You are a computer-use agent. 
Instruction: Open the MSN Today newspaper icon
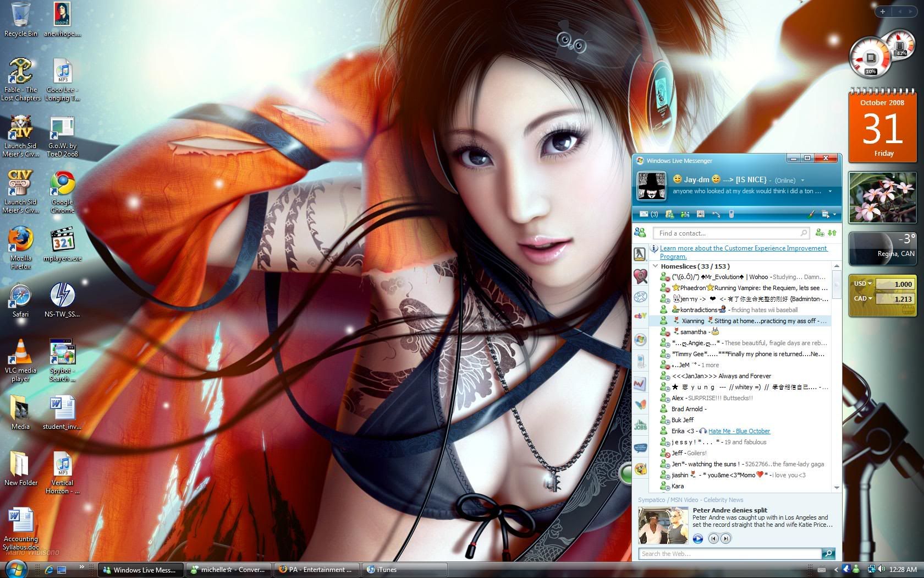pyautogui.click(x=700, y=214)
